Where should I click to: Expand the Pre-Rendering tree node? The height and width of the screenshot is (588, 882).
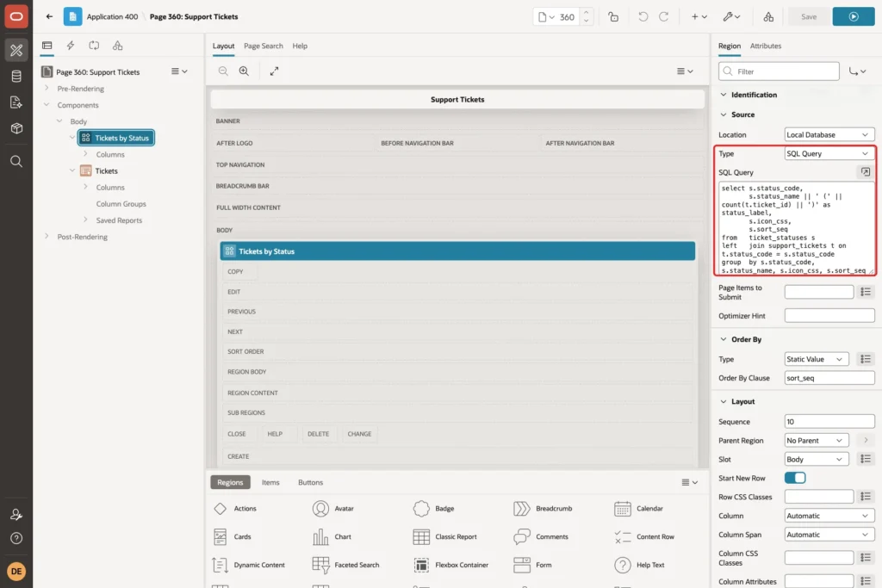click(x=47, y=89)
